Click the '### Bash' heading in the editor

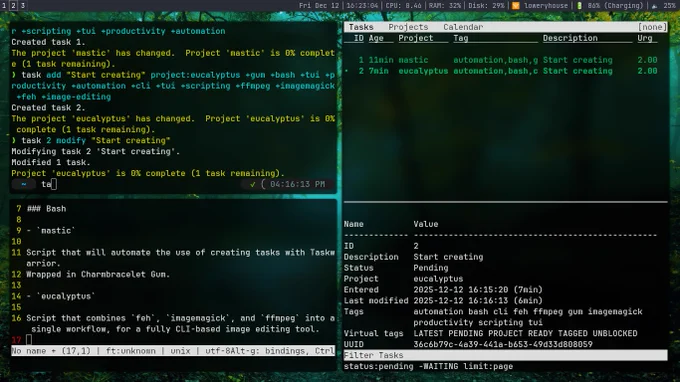(46, 209)
